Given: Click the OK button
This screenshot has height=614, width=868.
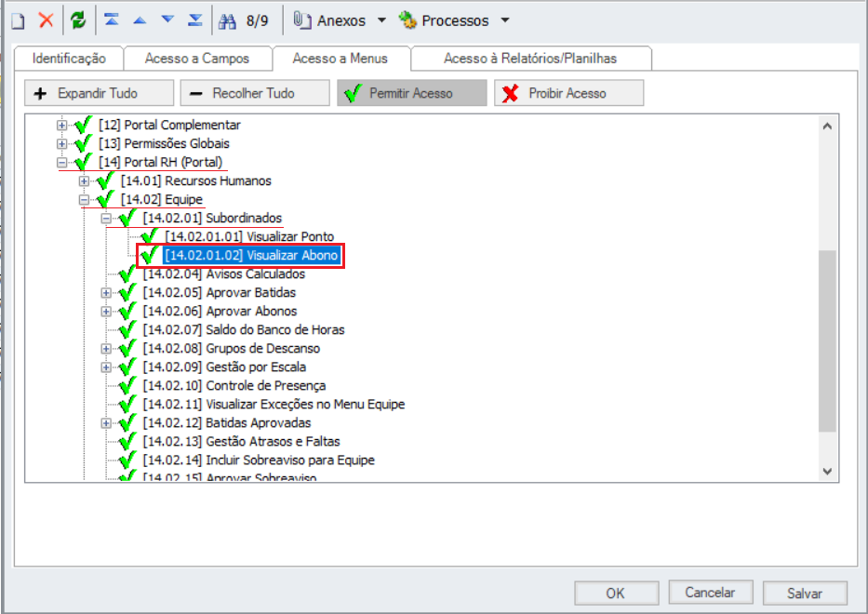Looking at the screenshot, I should click(x=616, y=593).
